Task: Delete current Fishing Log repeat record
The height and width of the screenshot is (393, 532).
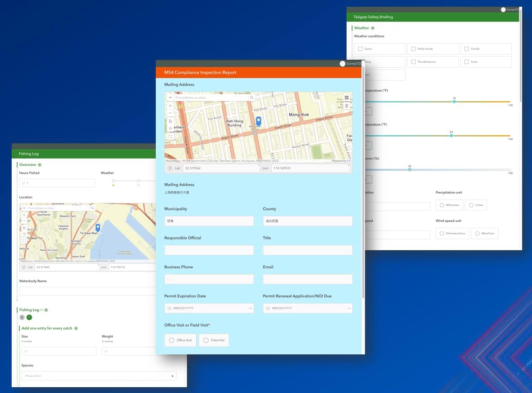Action: 22,317
